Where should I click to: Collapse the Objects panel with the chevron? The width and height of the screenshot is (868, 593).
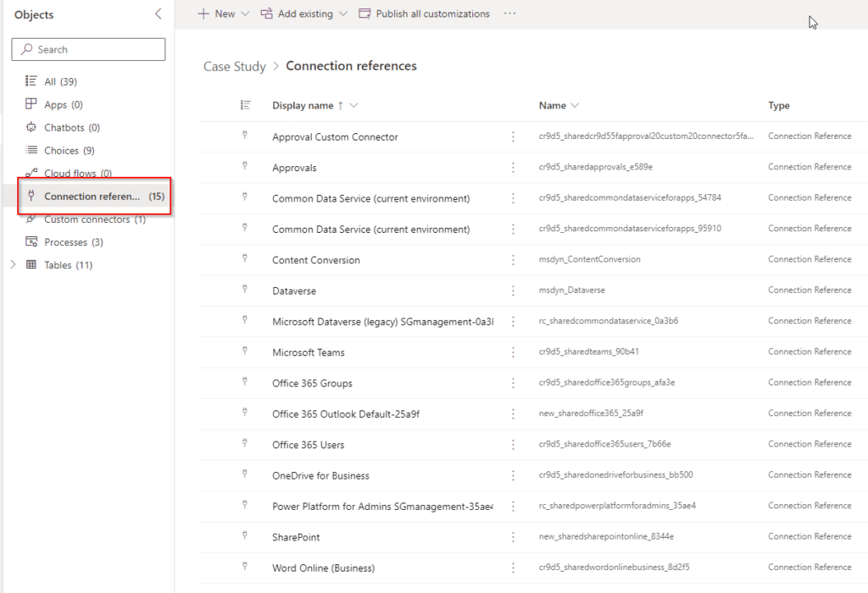point(159,14)
